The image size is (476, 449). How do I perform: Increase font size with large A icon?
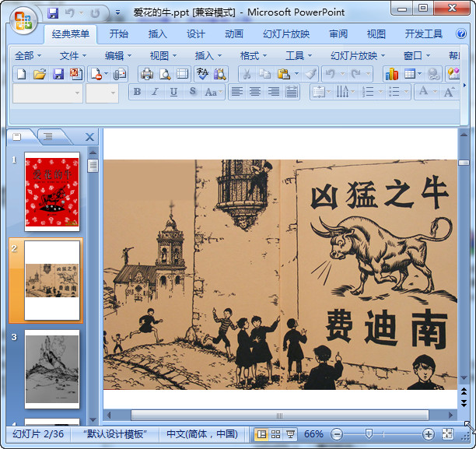point(449,92)
